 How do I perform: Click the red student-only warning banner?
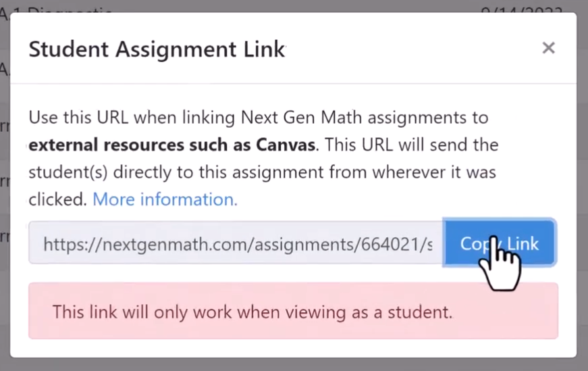tap(293, 311)
